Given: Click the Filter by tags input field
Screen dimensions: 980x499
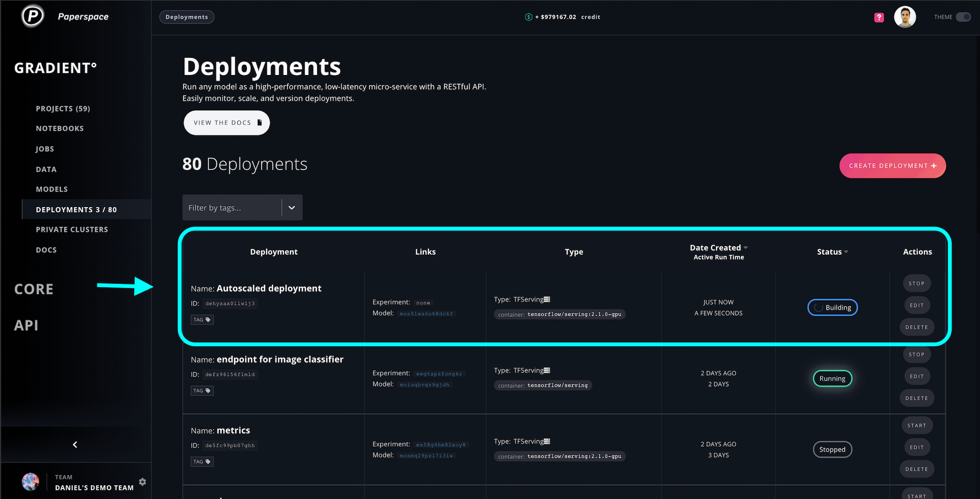Looking at the screenshot, I should (x=232, y=208).
